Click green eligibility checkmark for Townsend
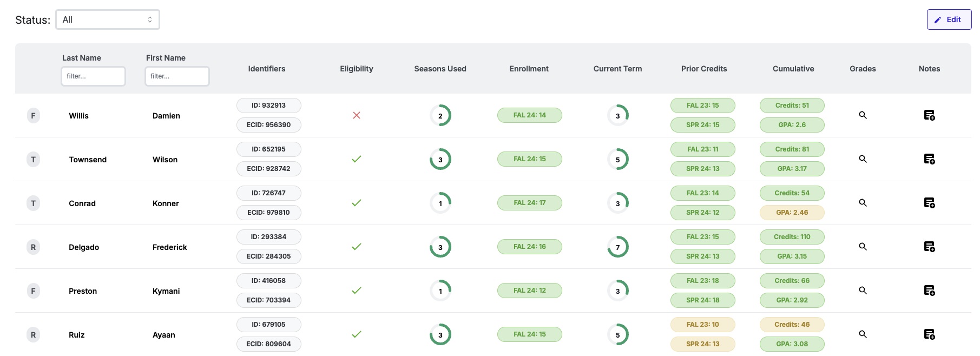The image size is (980, 356). (x=357, y=159)
